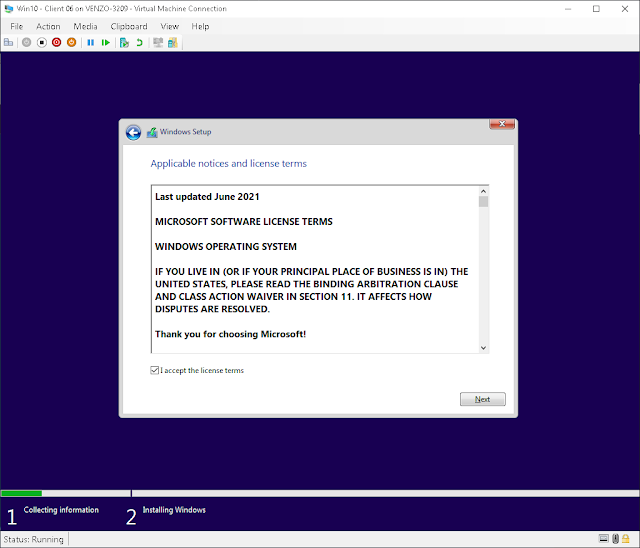Click 'MICROSOFT SOFTWARE LICENSE TERMS' text
Viewport: 640px width, 548px height.
point(244,222)
